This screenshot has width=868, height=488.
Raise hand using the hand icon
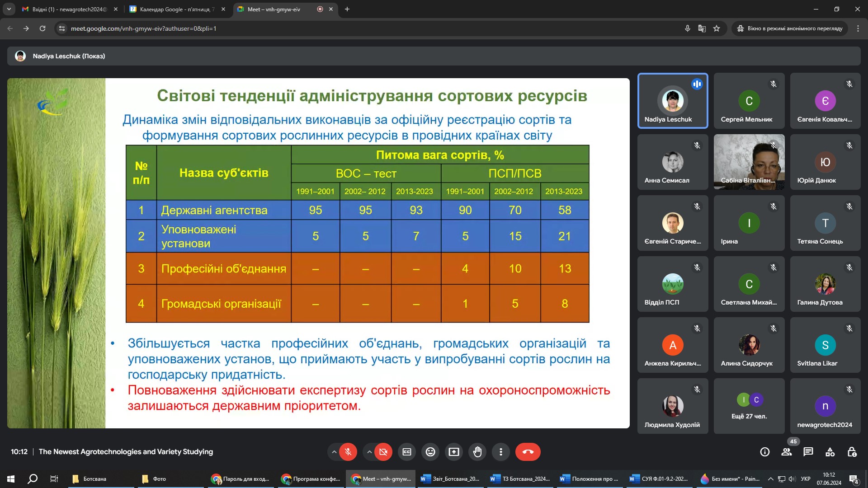(477, 452)
